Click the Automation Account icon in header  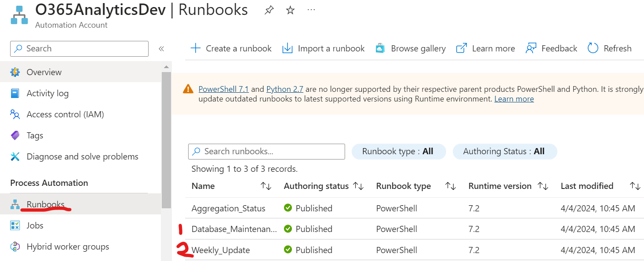[19, 15]
